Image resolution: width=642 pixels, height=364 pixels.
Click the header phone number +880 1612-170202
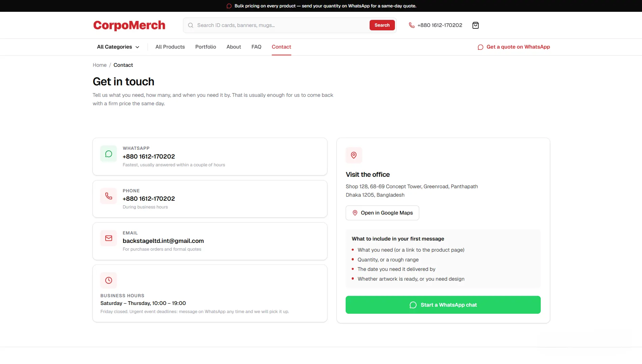coord(439,25)
